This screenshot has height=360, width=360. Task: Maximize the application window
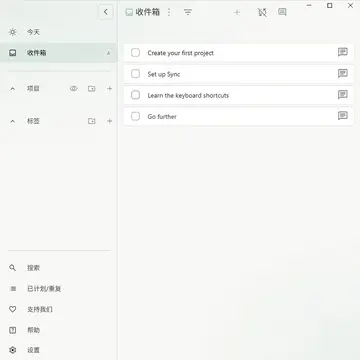tap(330, 5)
